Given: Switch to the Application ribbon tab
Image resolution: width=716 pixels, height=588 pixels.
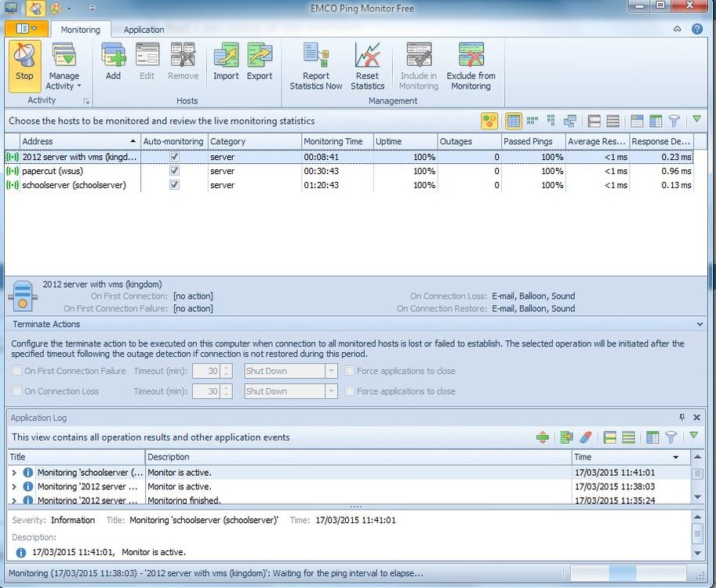Looking at the screenshot, I should 144,30.
